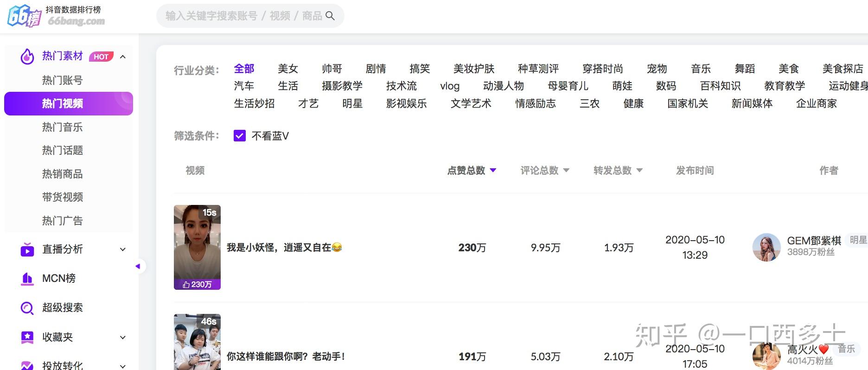Filter by 影视娱乐 category

[x=407, y=103]
